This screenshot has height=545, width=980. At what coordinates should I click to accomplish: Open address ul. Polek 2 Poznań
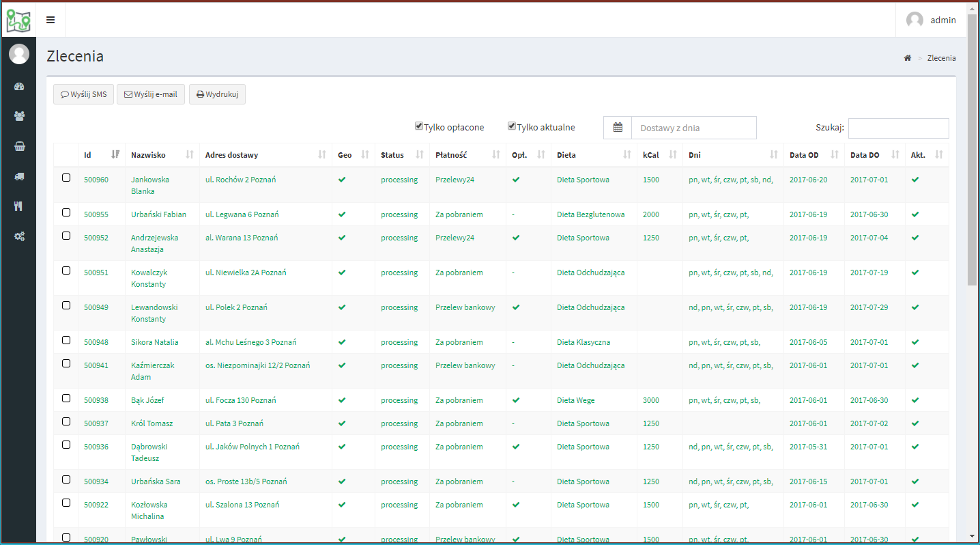click(x=236, y=307)
